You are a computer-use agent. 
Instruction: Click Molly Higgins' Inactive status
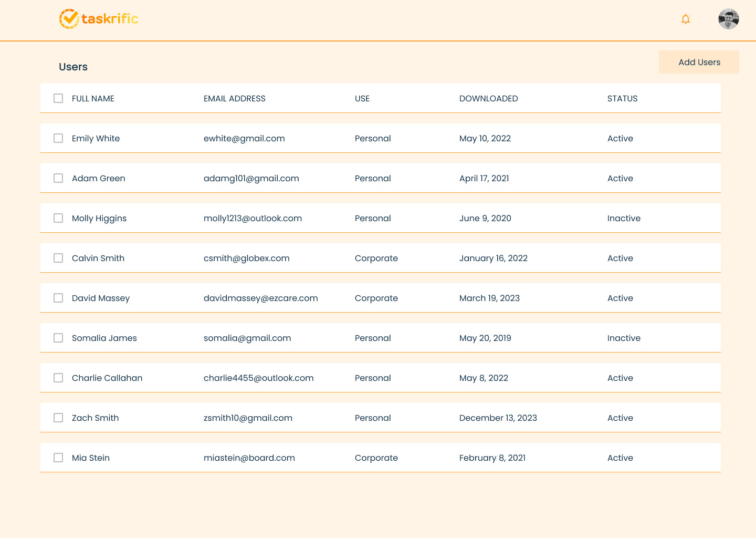click(624, 218)
